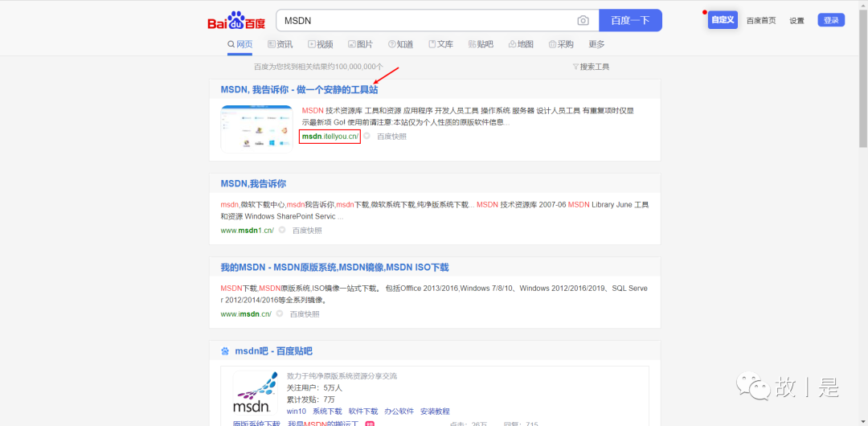Open camera image search in the search box
The width and height of the screenshot is (868, 426).
(583, 21)
